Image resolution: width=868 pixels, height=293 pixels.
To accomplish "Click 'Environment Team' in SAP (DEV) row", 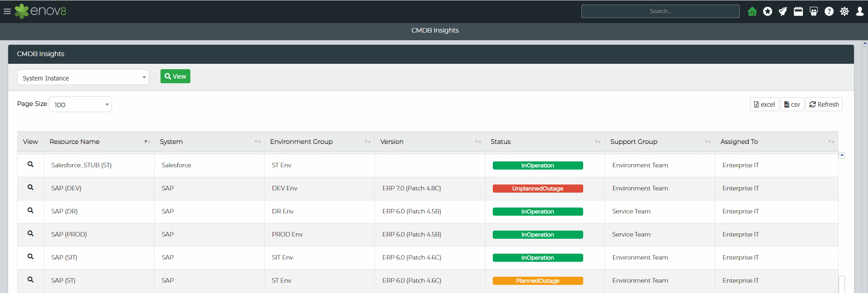I will (640, 188).
